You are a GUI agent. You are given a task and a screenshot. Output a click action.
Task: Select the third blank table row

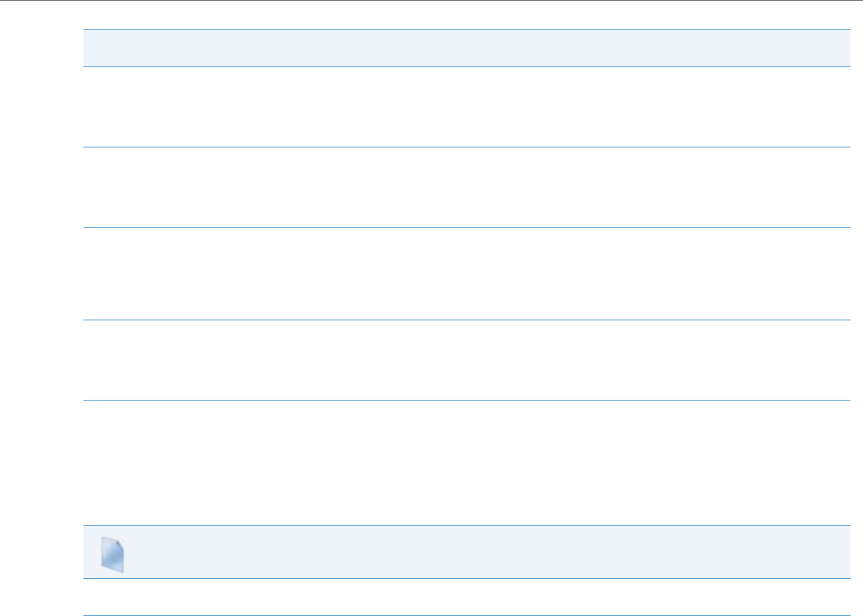(462, 273)
